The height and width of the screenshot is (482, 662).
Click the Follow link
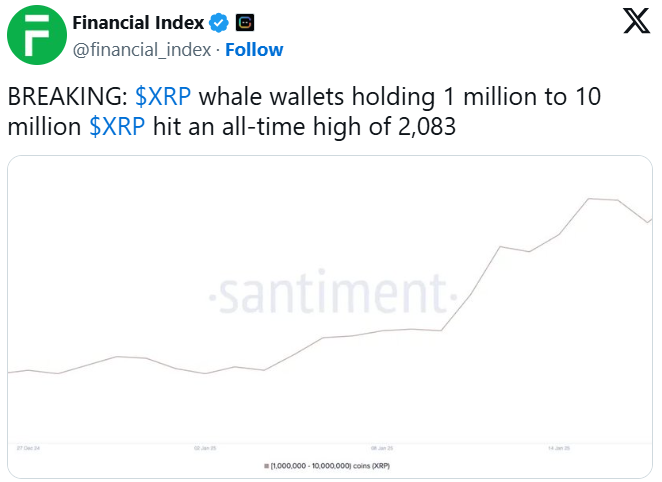click(254, 49)
